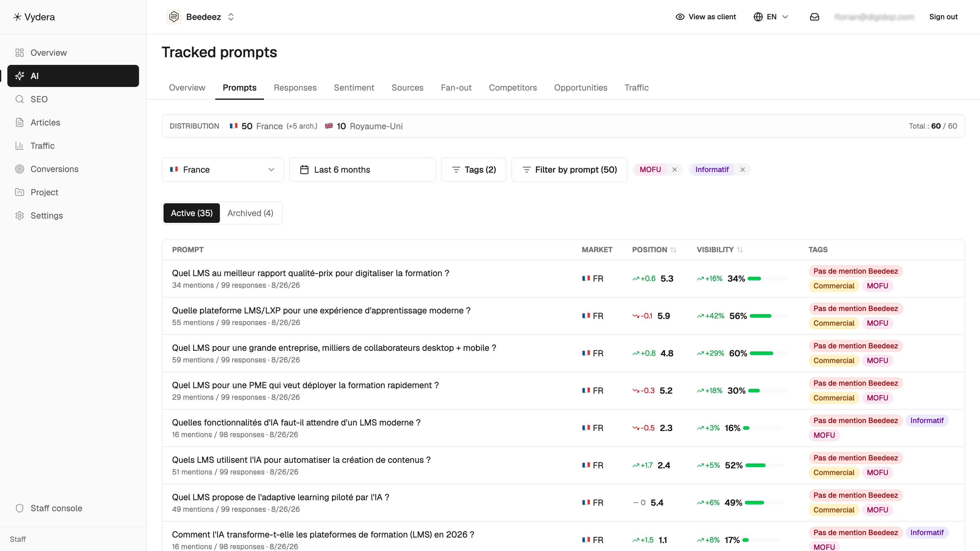Open prompt about fonctionnalités d'IA LMS moderne
Viewport: 980px width, 551px height.
tap(296, 422)
